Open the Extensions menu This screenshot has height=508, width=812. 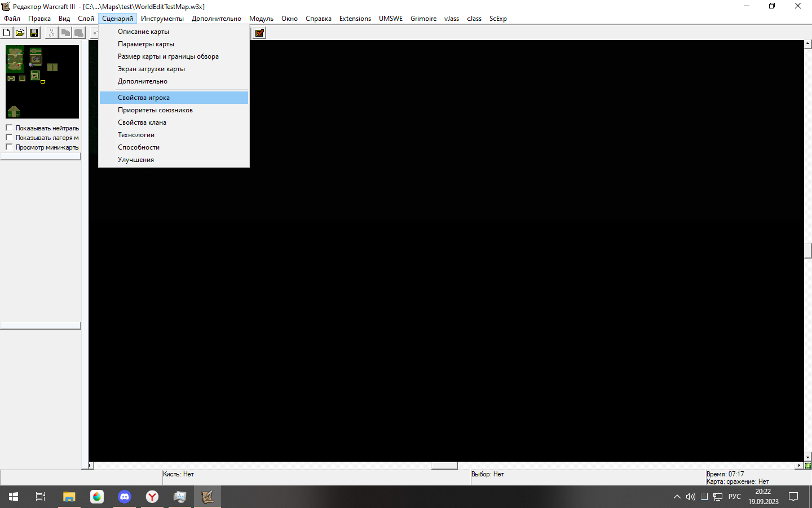pyautogui.click(x=355, y=19)
